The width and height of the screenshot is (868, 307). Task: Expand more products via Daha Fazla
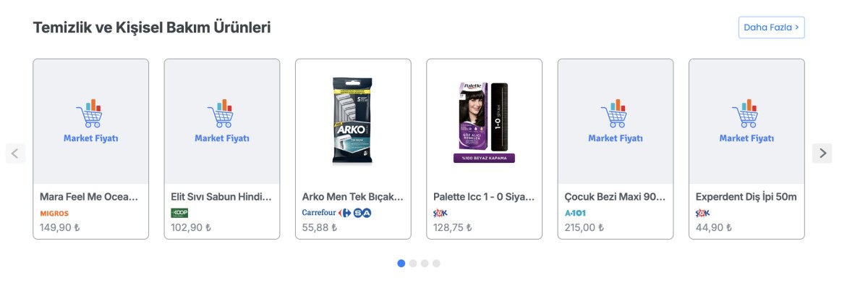(771, 28)
